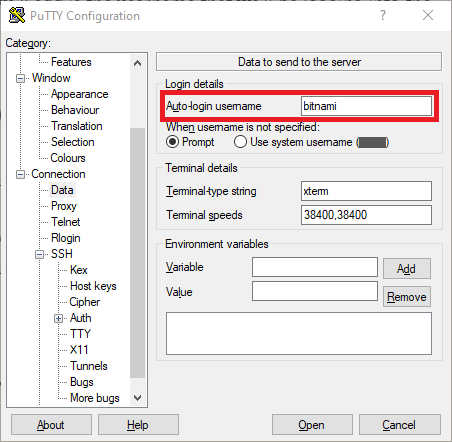Select the Prompt radio button

172,142
